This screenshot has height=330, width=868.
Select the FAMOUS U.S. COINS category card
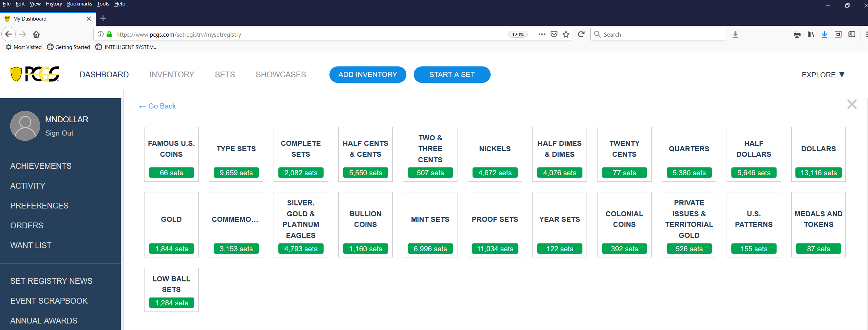(x=171, y=154)
